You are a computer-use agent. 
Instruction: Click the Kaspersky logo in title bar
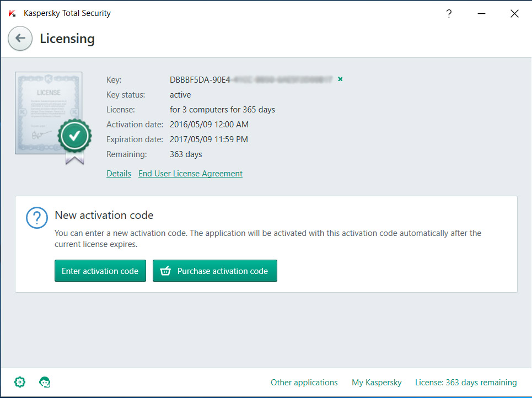12,14
